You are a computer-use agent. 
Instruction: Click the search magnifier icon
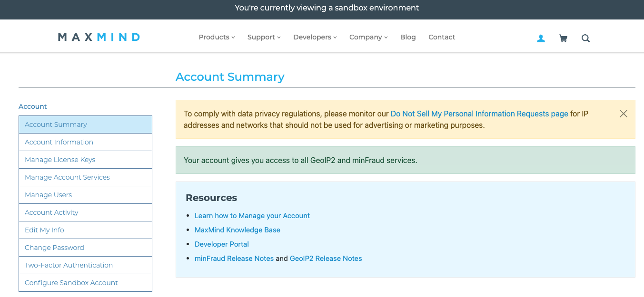pos(585,38)
